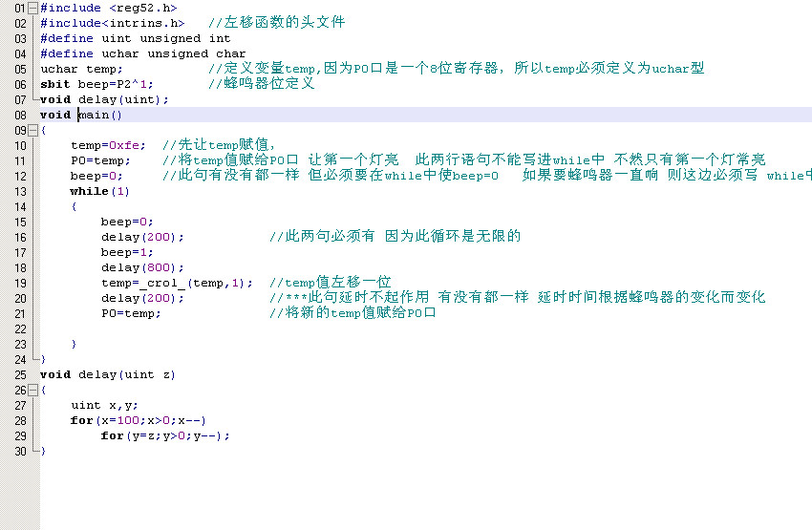
Task: Click 'temp=_crol_(temp,1);' statement
Action: point(177,283)
